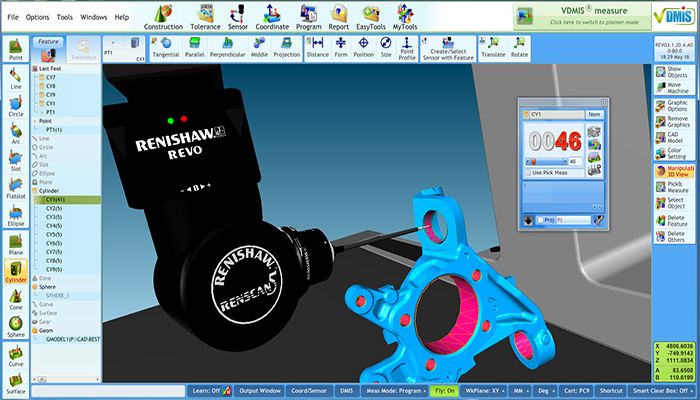Open the Point Profile tool
Screen dimensions: 700x400
[407, 48]
